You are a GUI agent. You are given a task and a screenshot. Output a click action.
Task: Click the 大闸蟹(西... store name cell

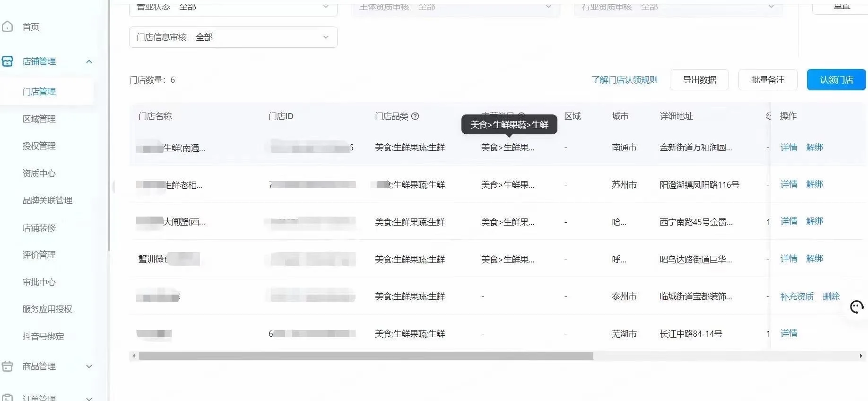(x=184, y=222)
